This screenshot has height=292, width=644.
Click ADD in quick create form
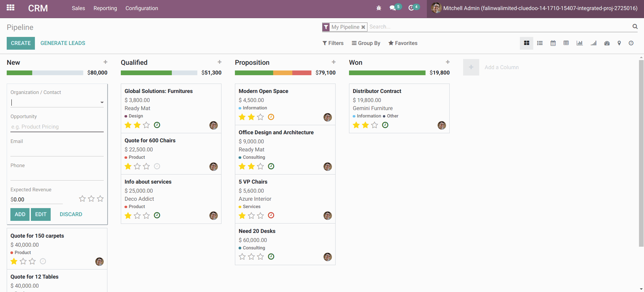point(20,214)
